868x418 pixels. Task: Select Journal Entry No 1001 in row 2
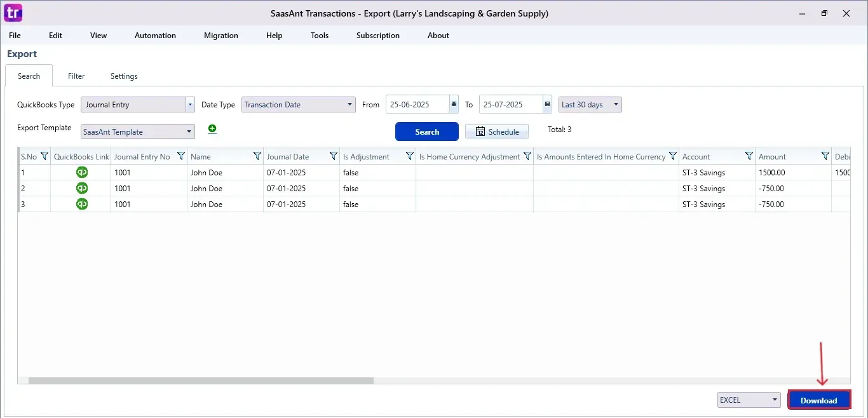coord(149,188)
